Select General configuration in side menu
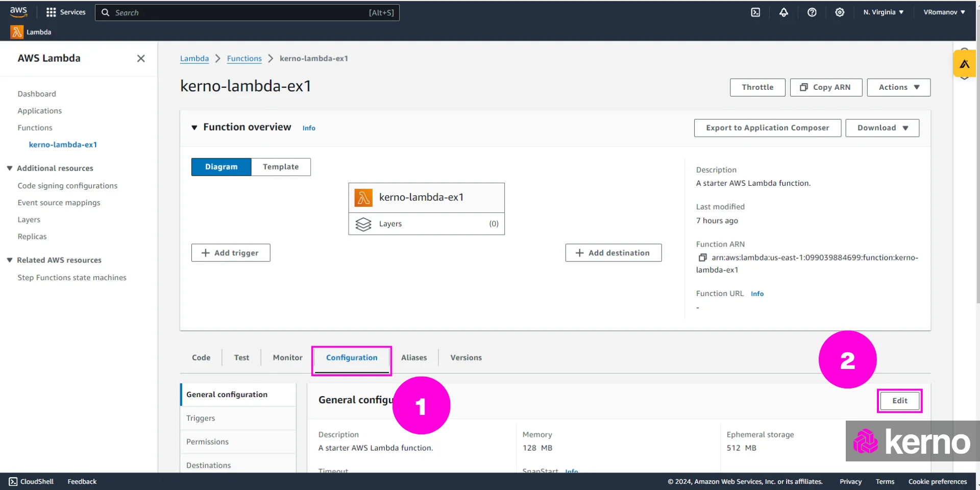 pyautogui.click(x=238, y=395)
